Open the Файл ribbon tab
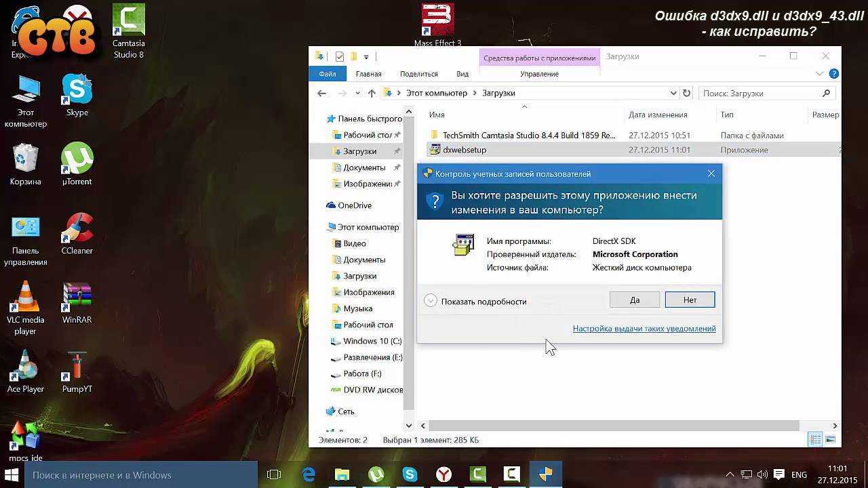868x488 pixels. [x=328, y=74]
